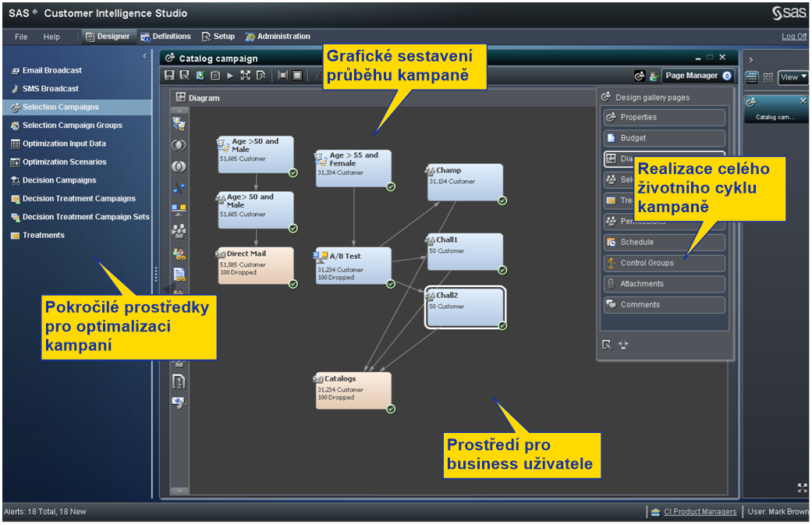Open the Budget gallery page

pos(665,138)
